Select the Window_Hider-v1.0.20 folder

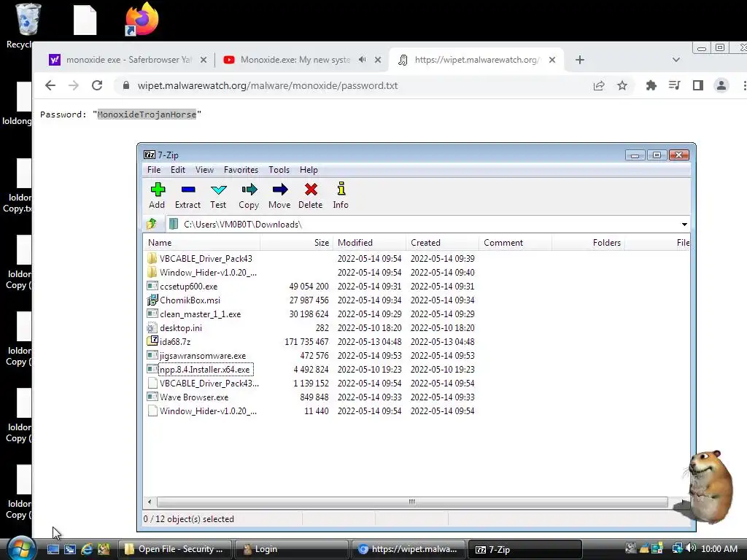pos(208,273)
